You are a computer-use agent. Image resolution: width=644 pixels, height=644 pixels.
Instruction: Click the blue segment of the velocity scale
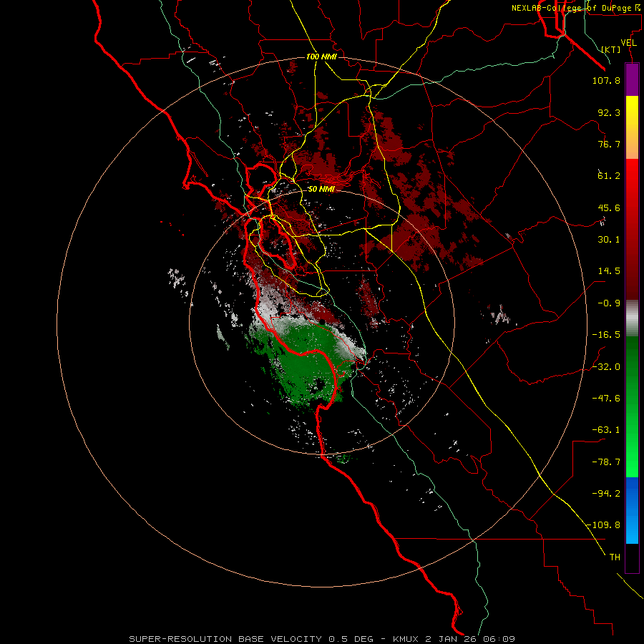632,510
